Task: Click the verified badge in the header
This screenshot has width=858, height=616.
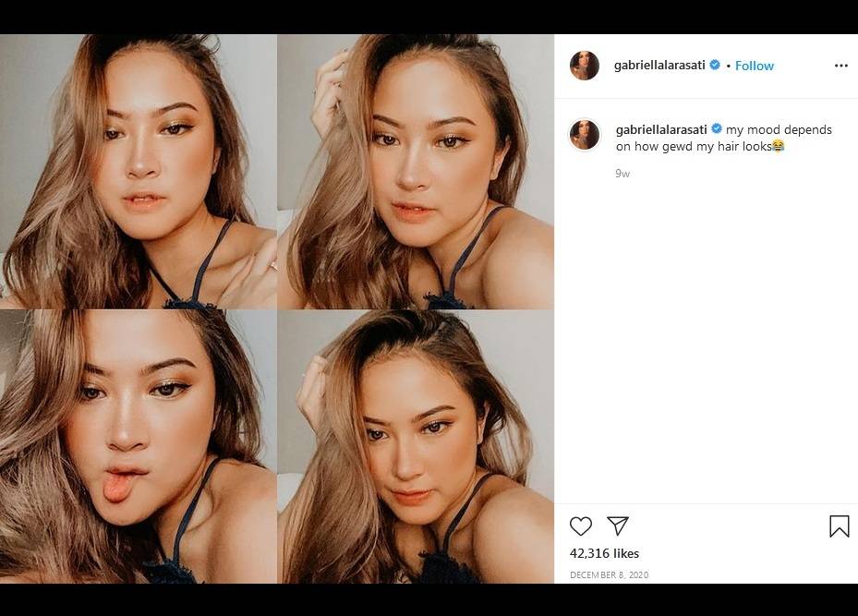Action: tap(715, 66)
